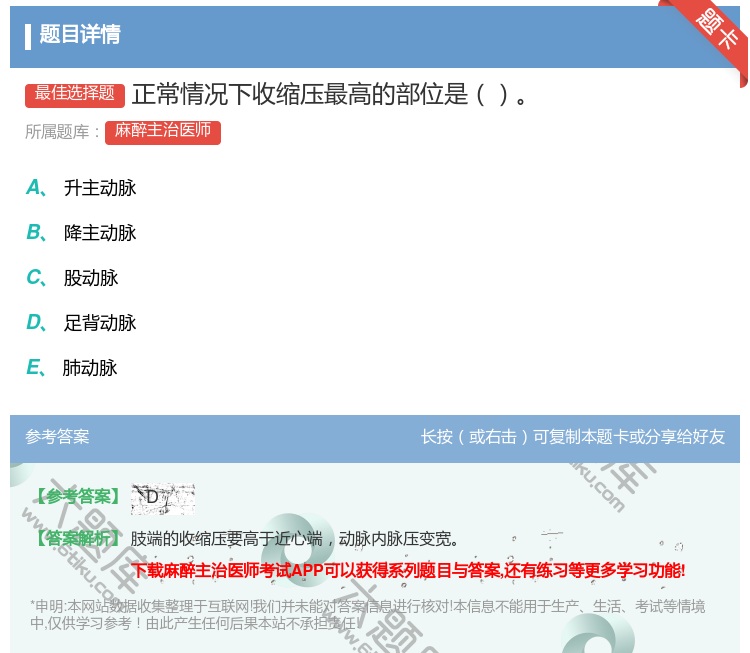Click the answer image showing D

tap(162, 497)
